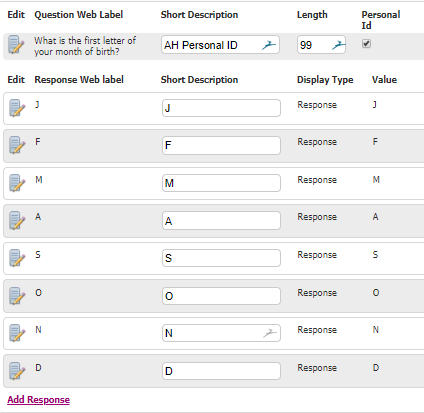Click the Length field showing 99

coord(321,45)
